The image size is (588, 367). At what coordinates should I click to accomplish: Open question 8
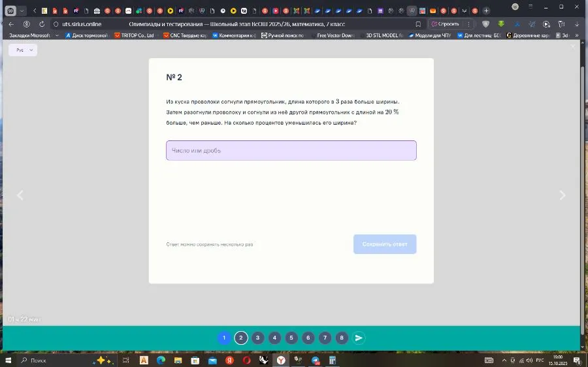342,338
